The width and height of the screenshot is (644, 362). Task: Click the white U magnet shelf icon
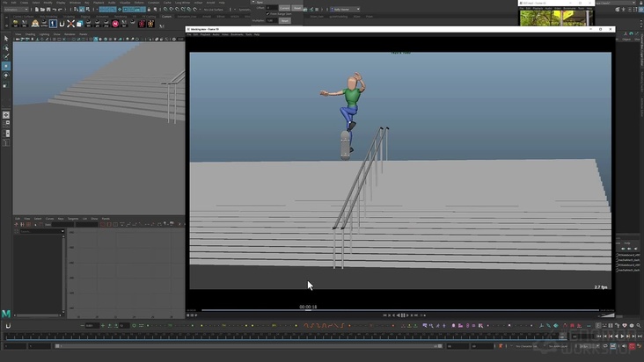click(62, 24)
